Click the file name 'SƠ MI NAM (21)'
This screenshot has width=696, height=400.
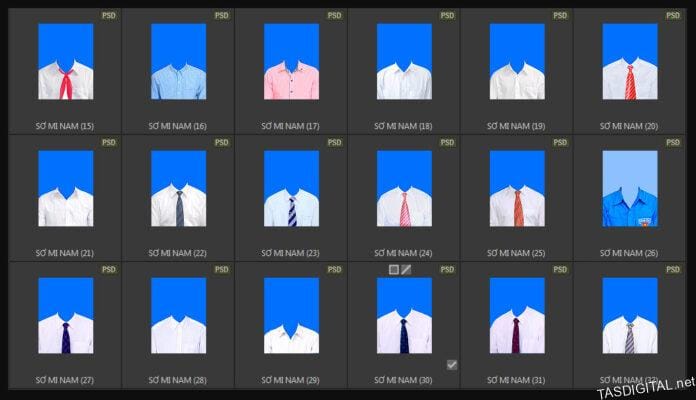pyautogui.click(x=65, y=253)
